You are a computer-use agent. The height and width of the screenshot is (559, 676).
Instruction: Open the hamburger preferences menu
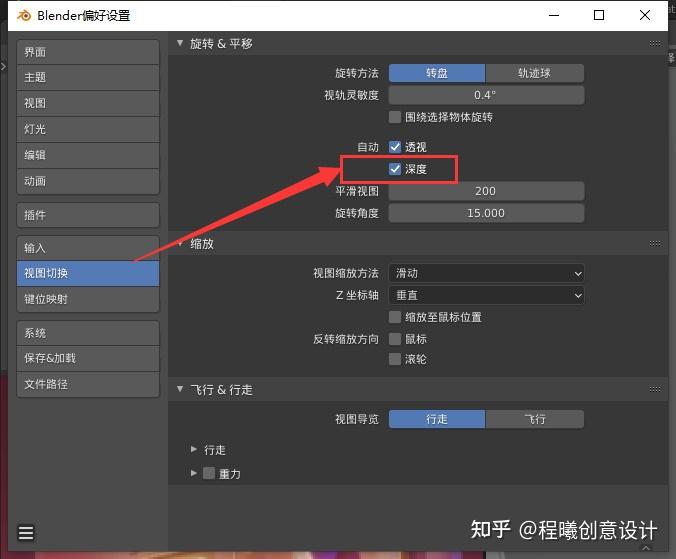(26, 532)
